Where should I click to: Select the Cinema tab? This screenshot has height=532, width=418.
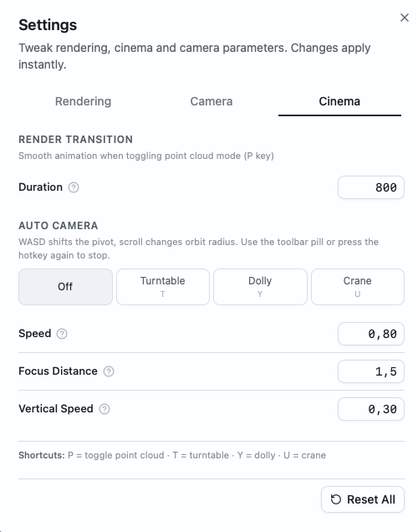pyautogui.click(x=339, y=101)
